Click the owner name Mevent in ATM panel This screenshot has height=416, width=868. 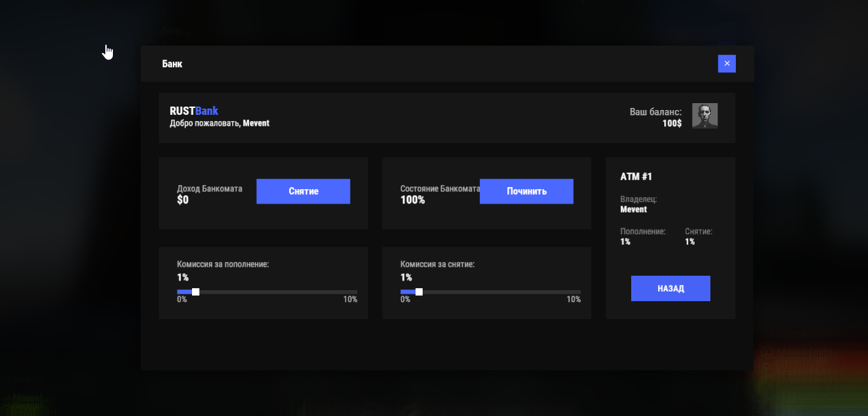633,210
